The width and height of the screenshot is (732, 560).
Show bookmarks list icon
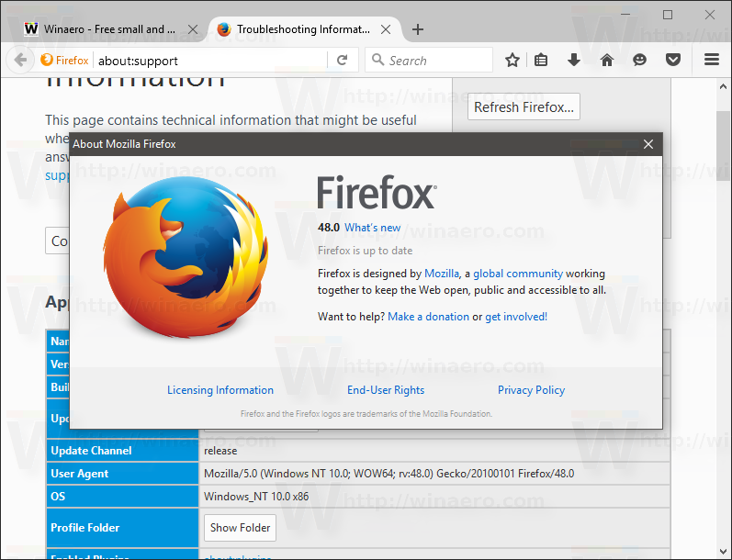point(541,60)
